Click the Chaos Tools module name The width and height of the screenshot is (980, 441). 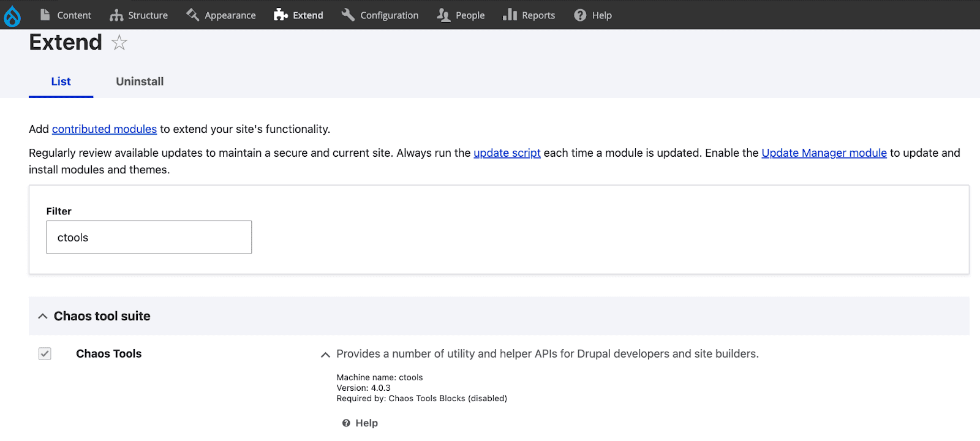(x=108, y=353)
